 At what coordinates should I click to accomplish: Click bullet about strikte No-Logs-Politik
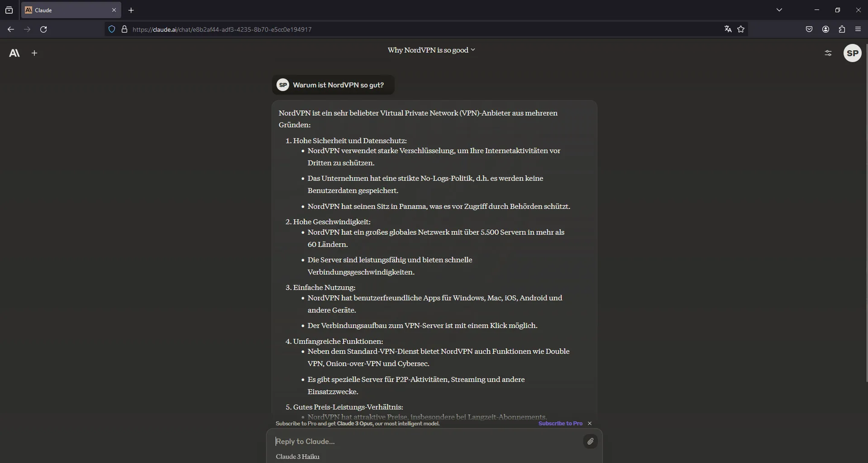pyautogui.click(x=425, y=184)
